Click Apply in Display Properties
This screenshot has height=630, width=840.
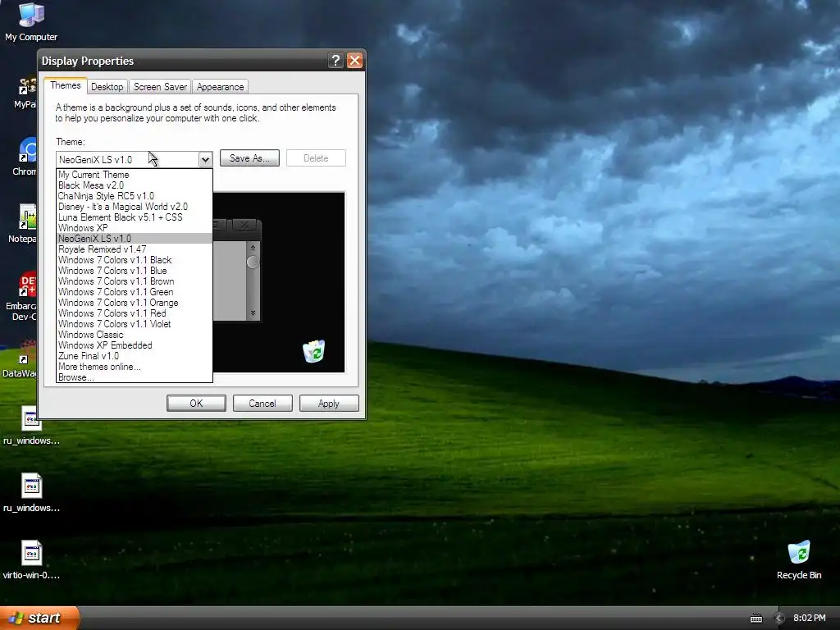(329, 404)
